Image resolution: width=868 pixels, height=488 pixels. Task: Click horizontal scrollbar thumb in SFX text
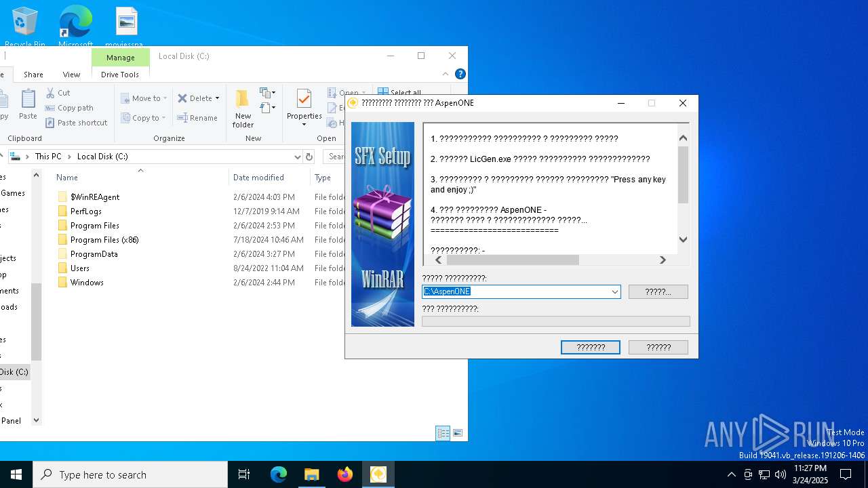pyautogui.click(x=513, y=260)
